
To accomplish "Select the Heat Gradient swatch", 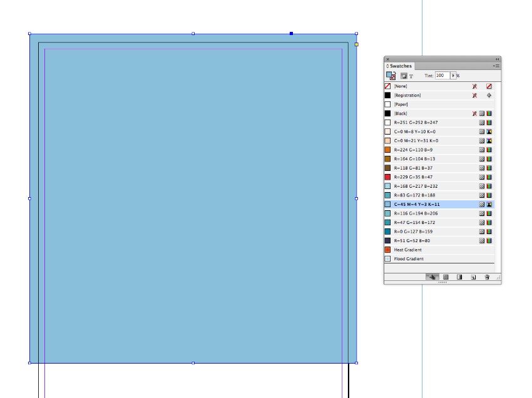I will [439, 250].
